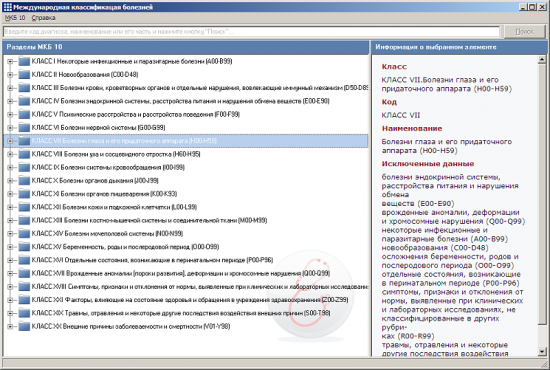Click the folder icon of КЛАСС II Новообразования
Screen dimensions: 550x370
24,75
